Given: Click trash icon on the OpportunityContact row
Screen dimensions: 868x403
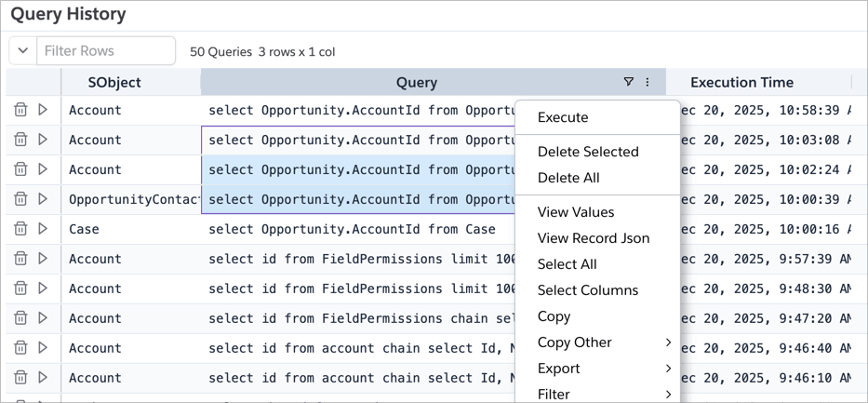Looking at the screenshot, I should click(x=20, y=199).
